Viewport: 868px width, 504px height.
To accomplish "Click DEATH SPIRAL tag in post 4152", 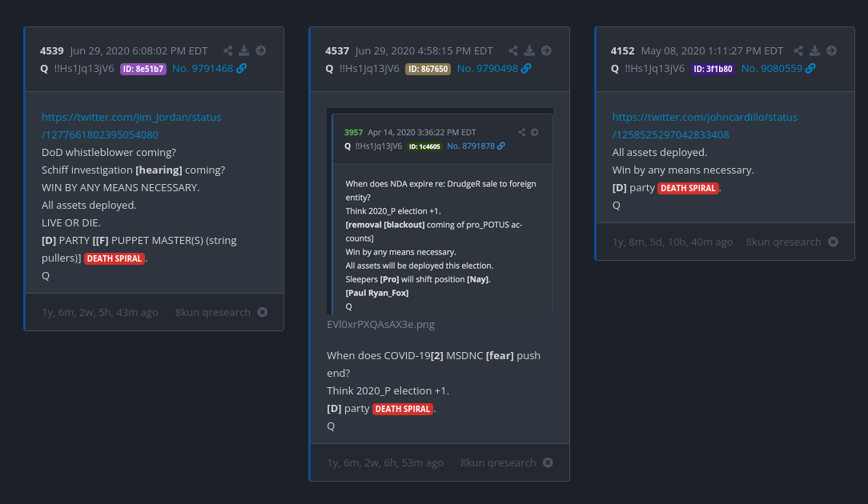I will coord(688,188).
